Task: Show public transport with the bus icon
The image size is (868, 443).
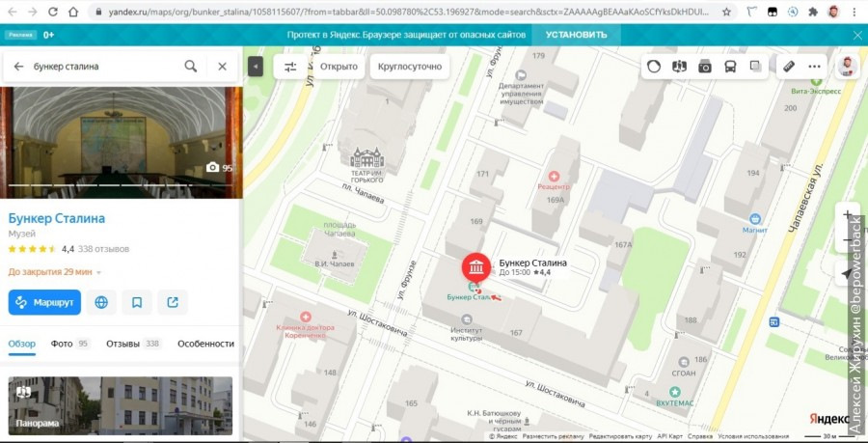Action: [x=730, y=67]
